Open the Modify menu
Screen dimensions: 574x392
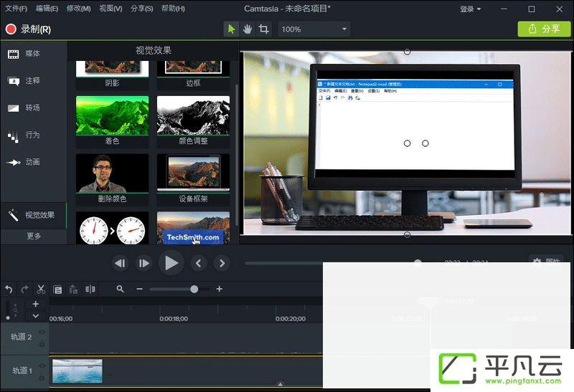(79, 9)
